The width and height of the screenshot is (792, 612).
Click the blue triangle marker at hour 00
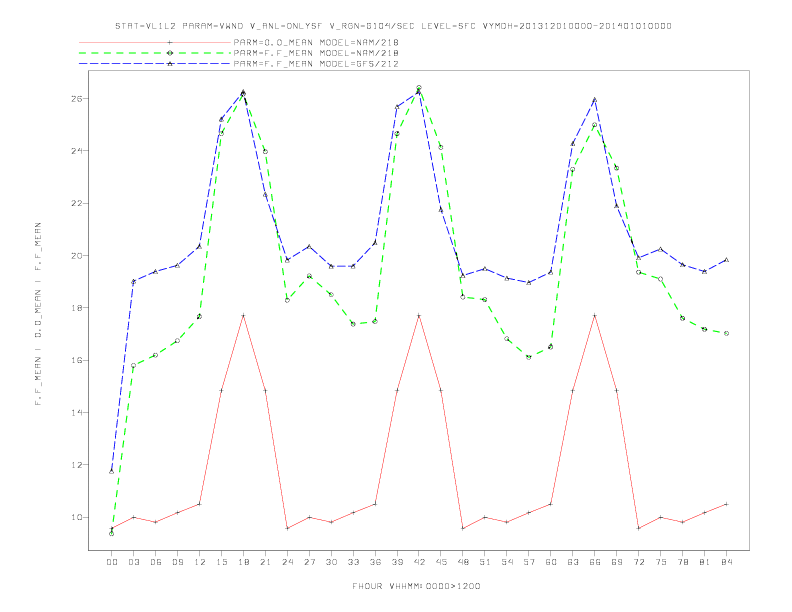(112, 471)
